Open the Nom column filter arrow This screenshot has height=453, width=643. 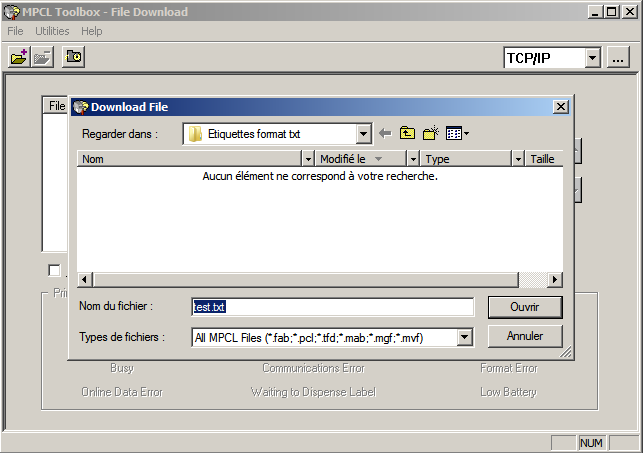coord(308,159)
